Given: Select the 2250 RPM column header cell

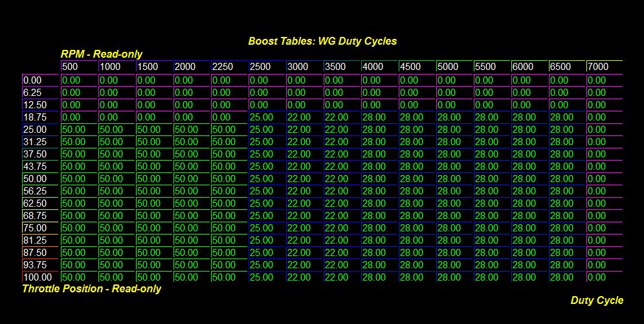Looking at the screenshot, I should 228,67.
